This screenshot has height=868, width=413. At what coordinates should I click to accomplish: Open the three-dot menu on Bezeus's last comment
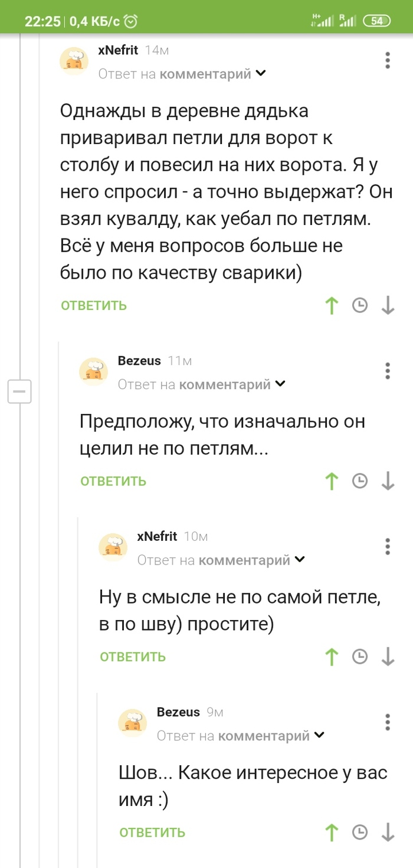(388, 722)
